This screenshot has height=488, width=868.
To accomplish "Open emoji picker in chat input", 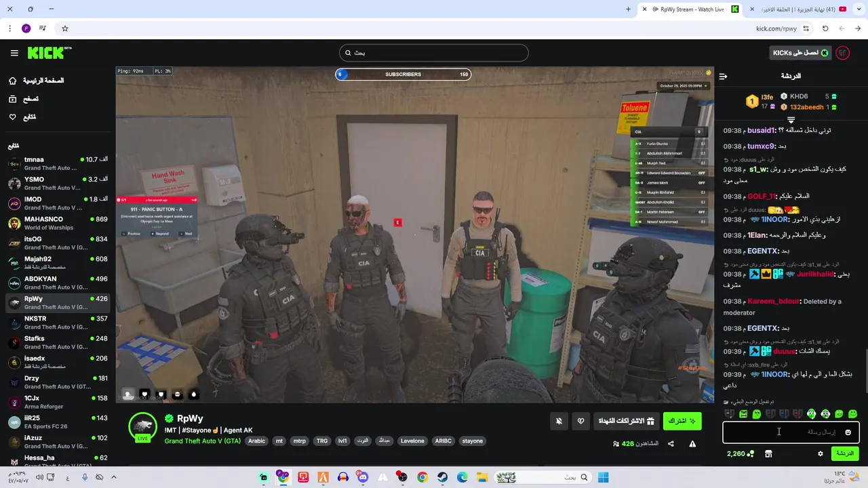I will 848,432.
